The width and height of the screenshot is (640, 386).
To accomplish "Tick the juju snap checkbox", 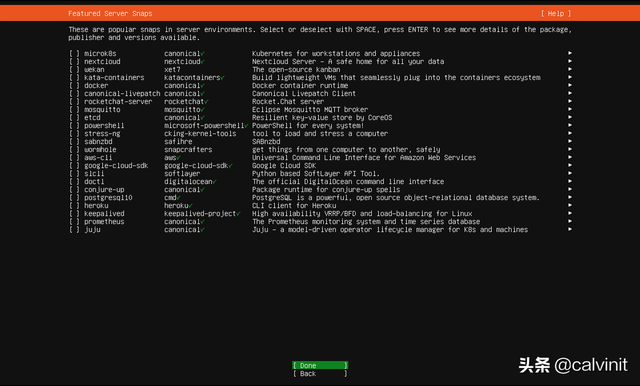I will pyautogui.click(x=74, y=230).
